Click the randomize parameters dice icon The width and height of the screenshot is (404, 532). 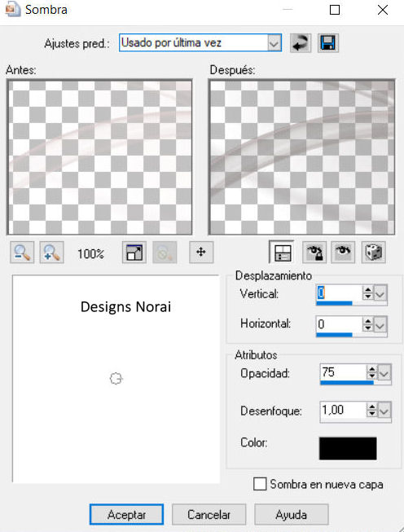click(374, 253)
